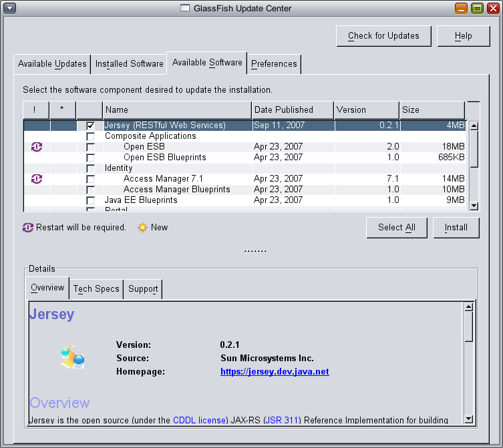The width and height of the screenshot is (503, 448).
Task: Tick the Java EE Blueprints checkbox
Action: point(90,200)
